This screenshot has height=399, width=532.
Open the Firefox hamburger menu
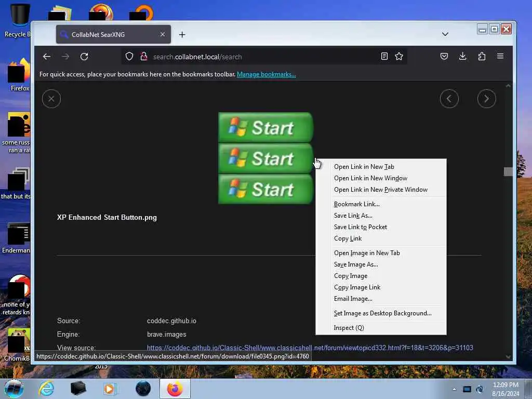click(500, 56)
